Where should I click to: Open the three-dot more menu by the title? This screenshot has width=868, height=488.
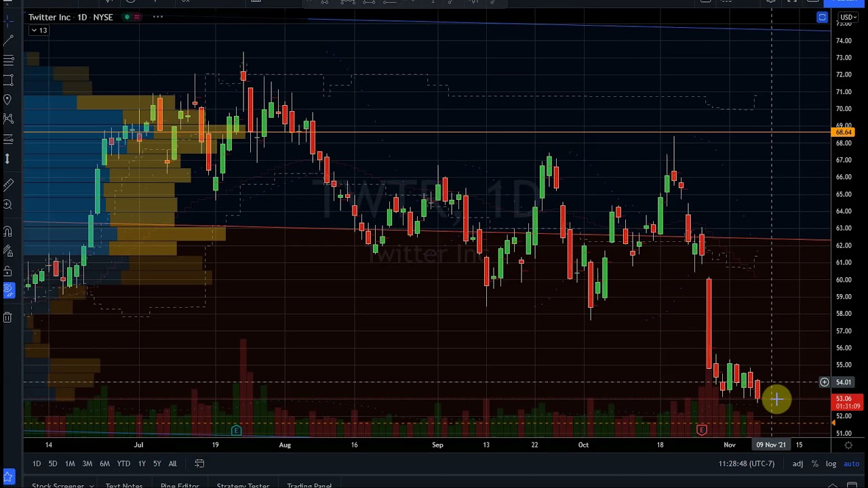click(157, 17)
